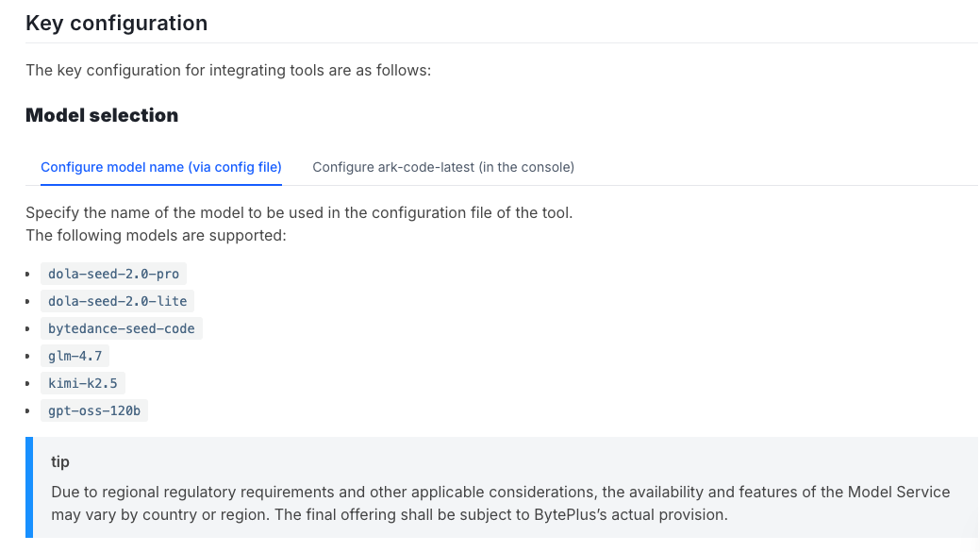This screenshot has height=552, width=980.
Task: Select the dola-seed-2.0-pro model name
Action: tap(114, 274)
